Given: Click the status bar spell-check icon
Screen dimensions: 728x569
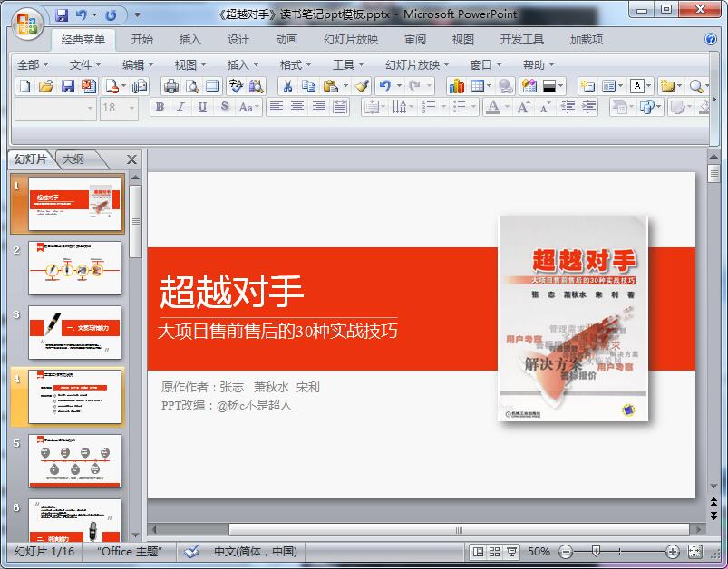Looking at the screenshot, I should click(191, 552).
